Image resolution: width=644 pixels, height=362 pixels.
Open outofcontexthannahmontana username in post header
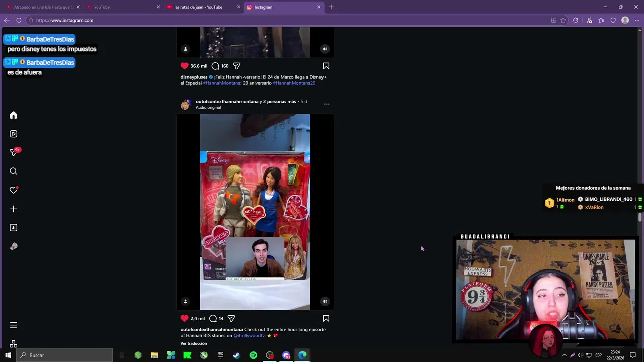227,101
